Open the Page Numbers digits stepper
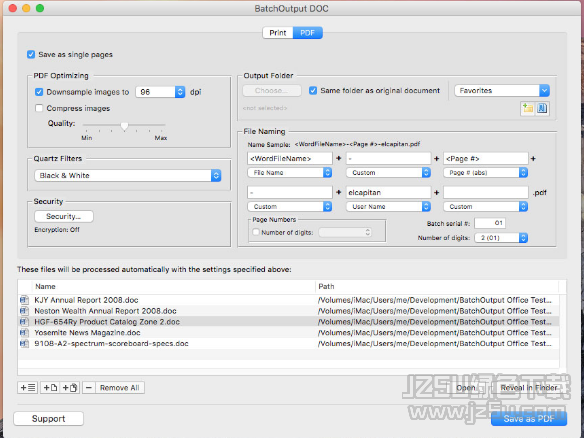 pyautogui.click(x=368, y=232)
